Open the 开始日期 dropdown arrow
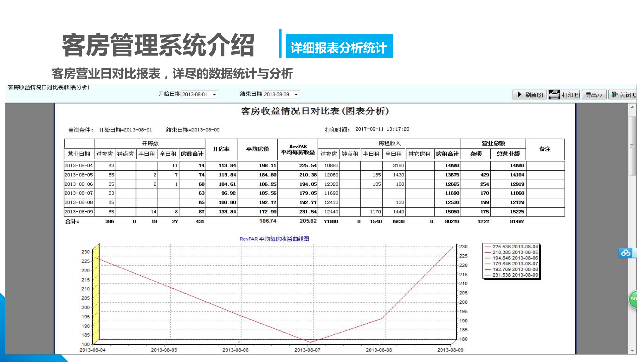Viewport: 644px width, 362px height. pos(214,94)
